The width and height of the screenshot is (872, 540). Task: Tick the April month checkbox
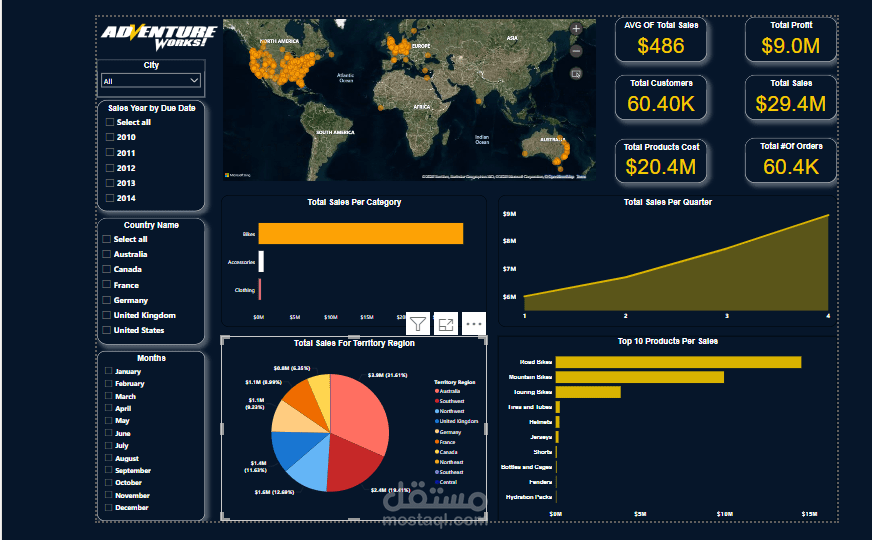click(109, 408)
